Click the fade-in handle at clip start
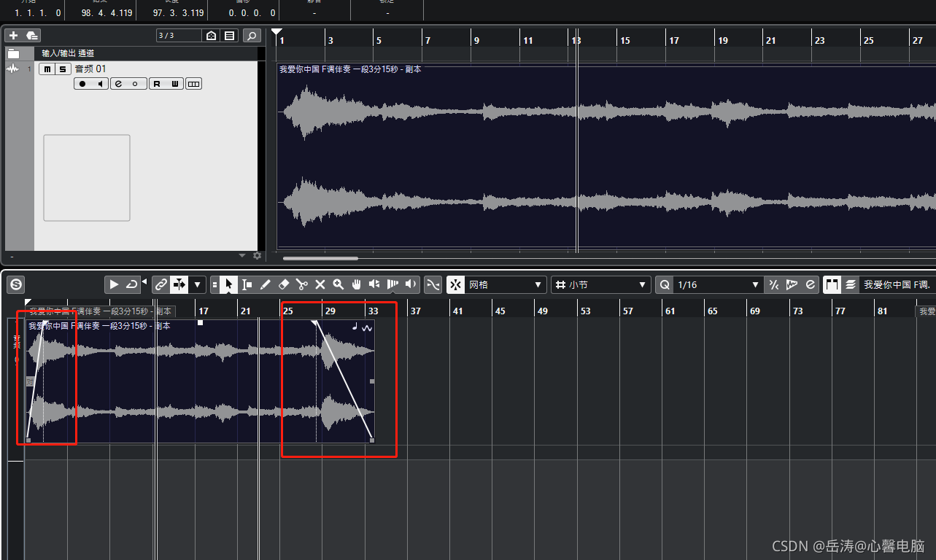Screen dimensions: 936x560 tap(45, 322)
